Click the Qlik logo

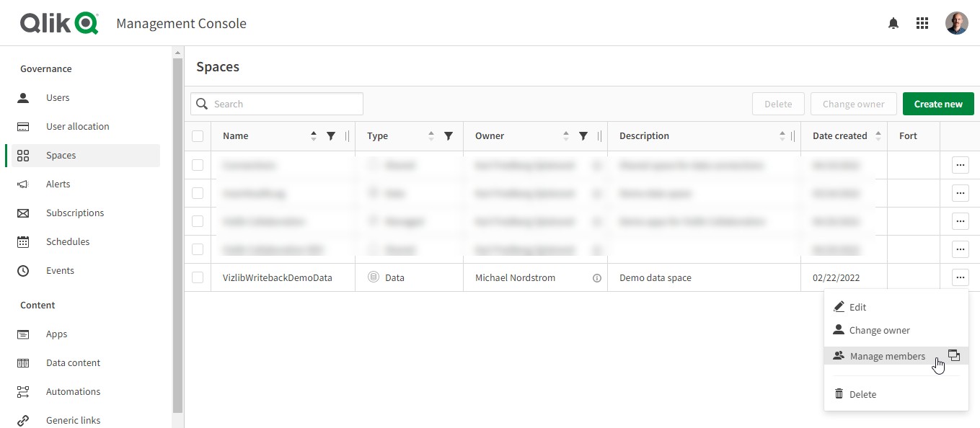[59, 23]
